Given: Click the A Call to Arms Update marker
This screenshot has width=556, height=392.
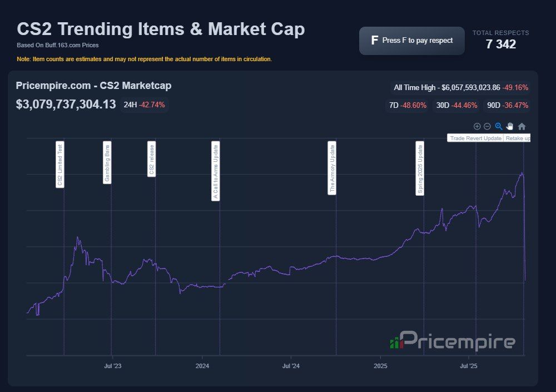Looking at the screenshot, I should pyautogui.click(x=216, y=171).
